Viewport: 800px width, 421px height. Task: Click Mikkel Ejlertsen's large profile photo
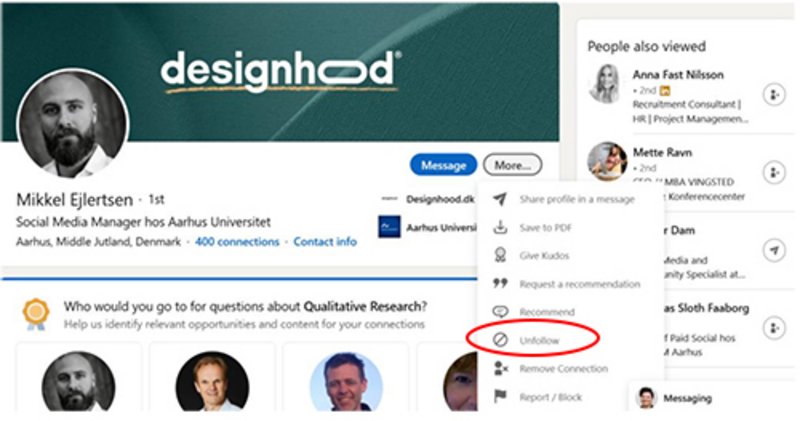[x=73, y=124]
